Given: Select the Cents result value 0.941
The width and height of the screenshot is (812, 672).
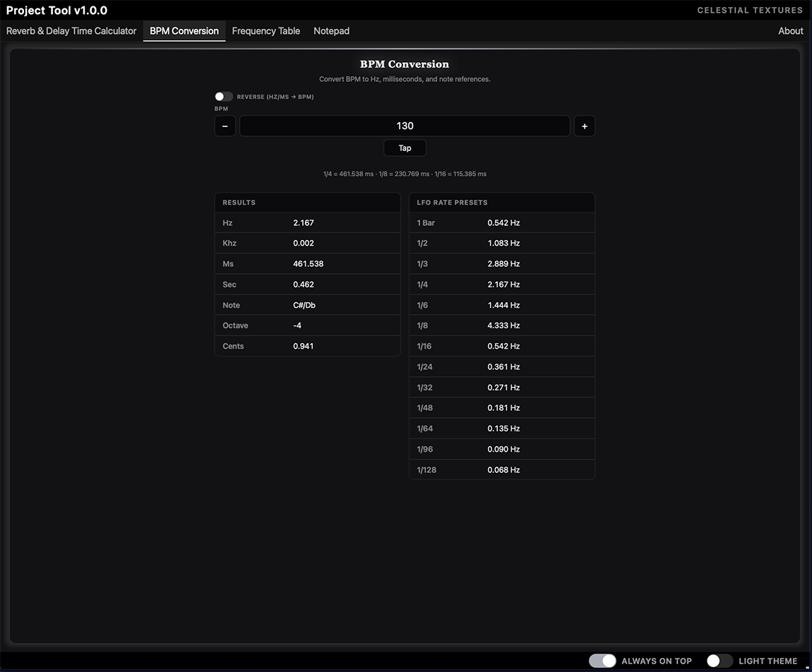Looking at the screenshot, I should [304, 346].
